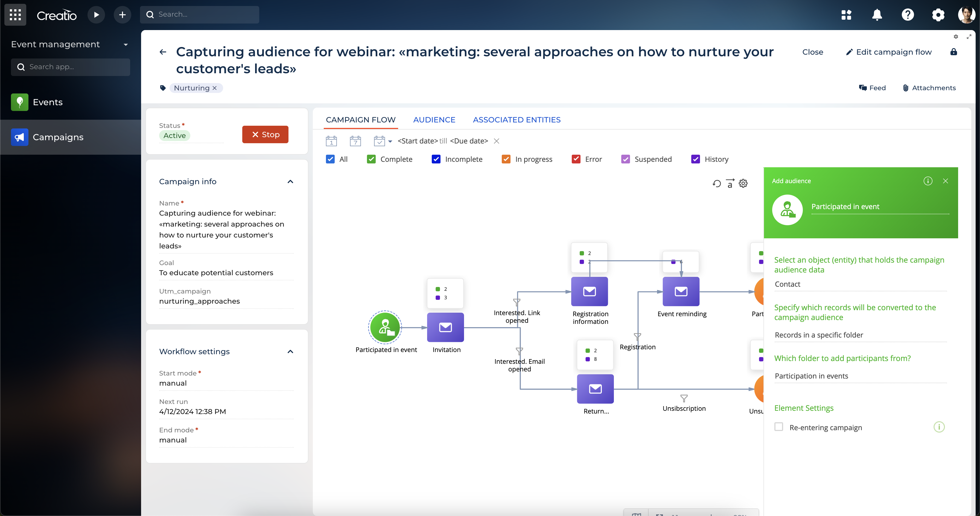Image resolution: width=980 pixels, height=516 pixels.
Task: Toggle the Suspended filter checkbox
Action: 625,159
